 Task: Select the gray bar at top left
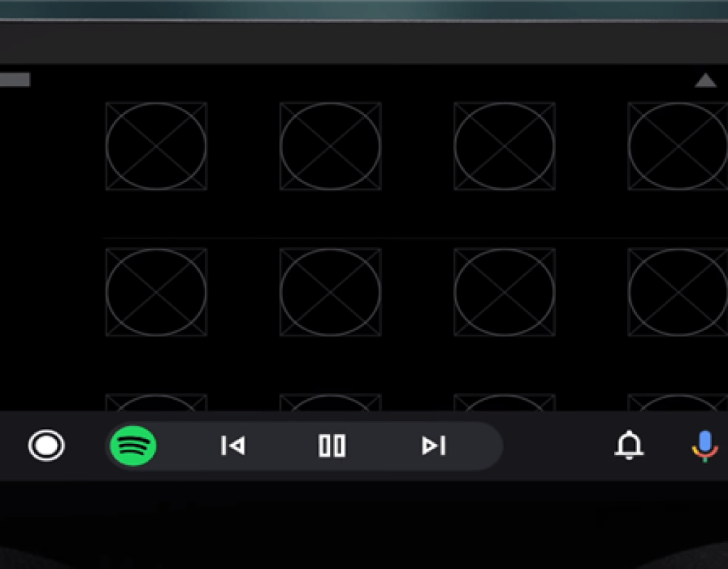[15, 80]
